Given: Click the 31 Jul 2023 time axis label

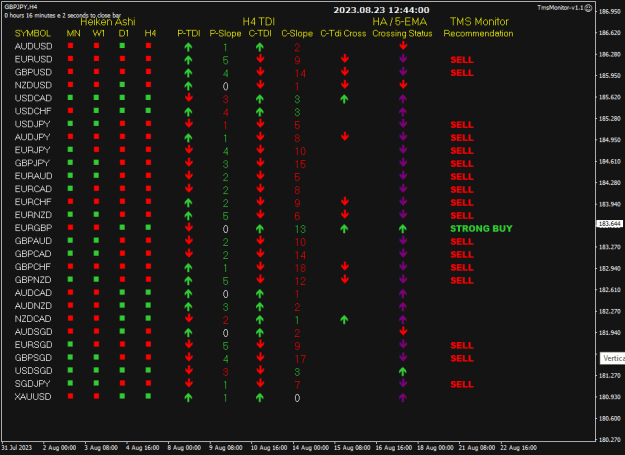Looking at the screenshot, I should (16, 448).
